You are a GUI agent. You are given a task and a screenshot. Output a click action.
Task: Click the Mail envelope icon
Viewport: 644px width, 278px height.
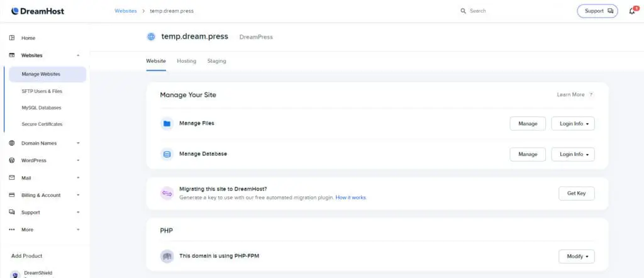[12, 178]
